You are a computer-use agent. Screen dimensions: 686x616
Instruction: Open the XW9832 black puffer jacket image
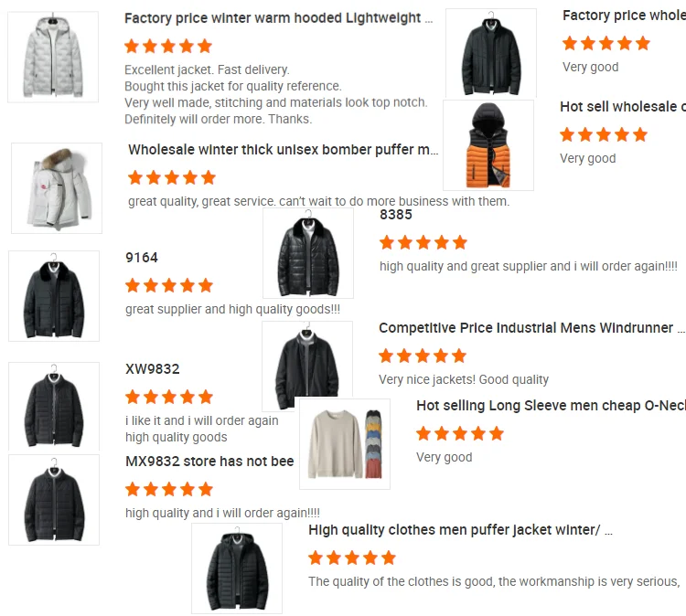click(54, 406)
